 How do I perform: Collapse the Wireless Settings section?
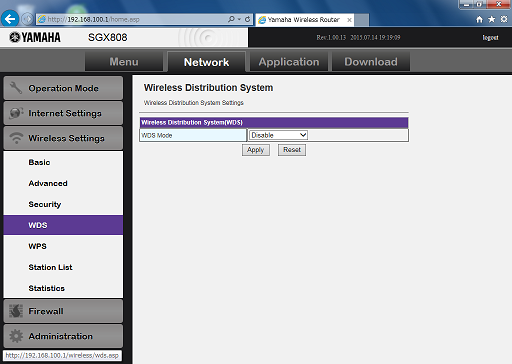click(63, 138)
